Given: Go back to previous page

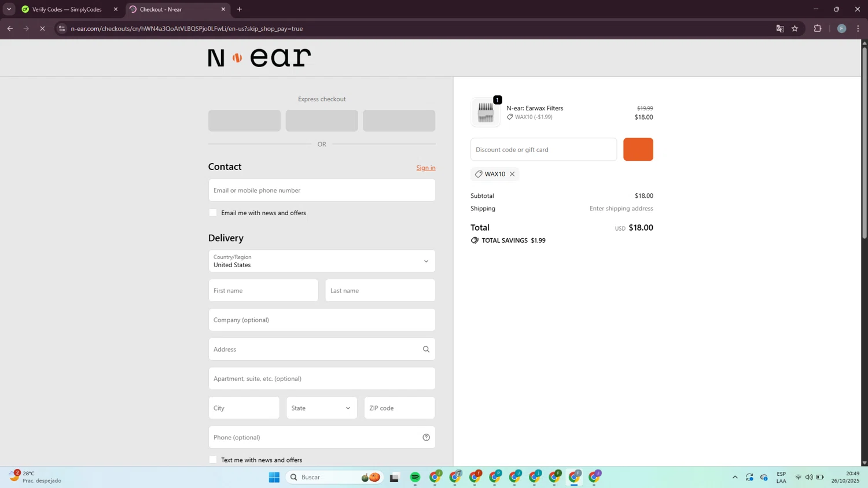Looking at the screenshot, I should click(10, 28).
